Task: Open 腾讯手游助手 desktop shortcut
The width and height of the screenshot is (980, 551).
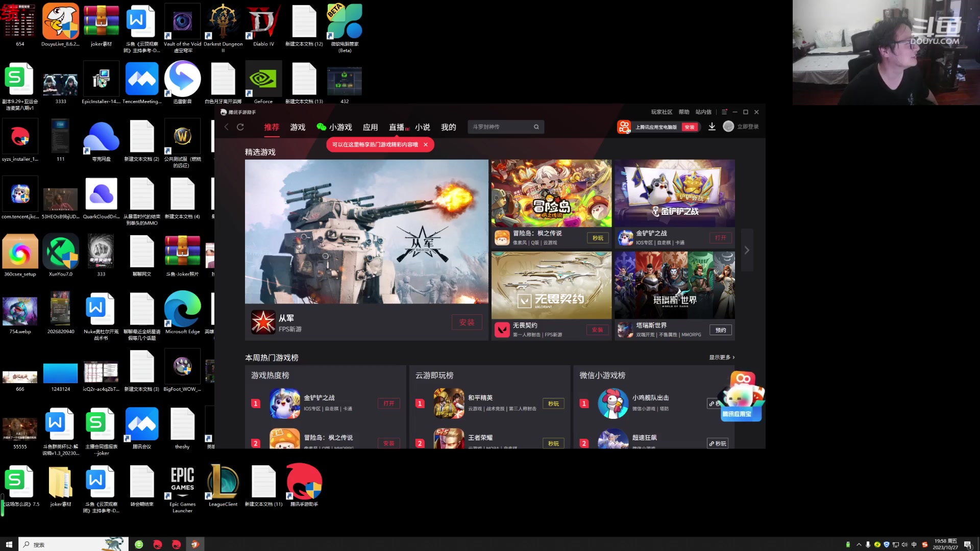Action: click(x=304, y=486)
